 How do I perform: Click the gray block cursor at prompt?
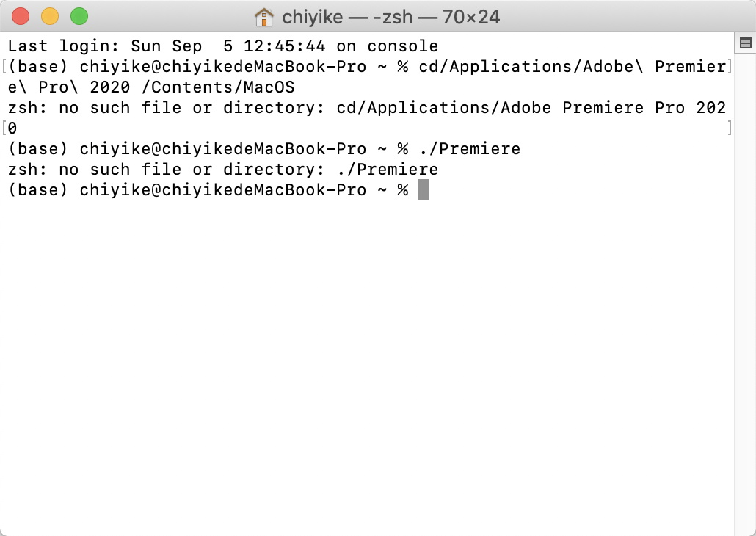(423, 190)
